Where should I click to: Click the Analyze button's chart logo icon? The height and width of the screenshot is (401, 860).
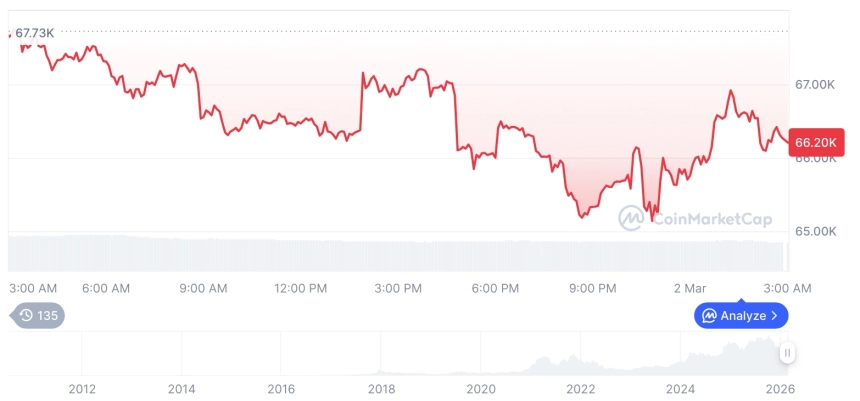click(709, 316)
